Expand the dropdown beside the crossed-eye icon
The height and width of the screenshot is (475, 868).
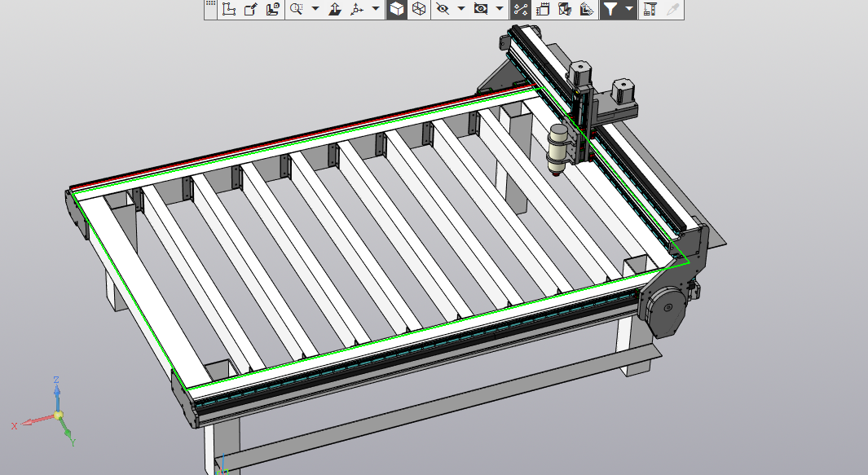coord(460,9)
